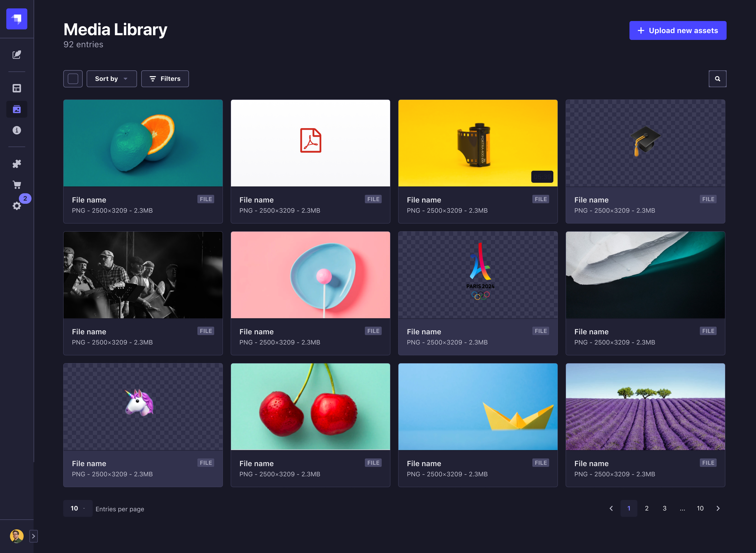
Task: Go to pagination page 2
Action: (647, 508)
